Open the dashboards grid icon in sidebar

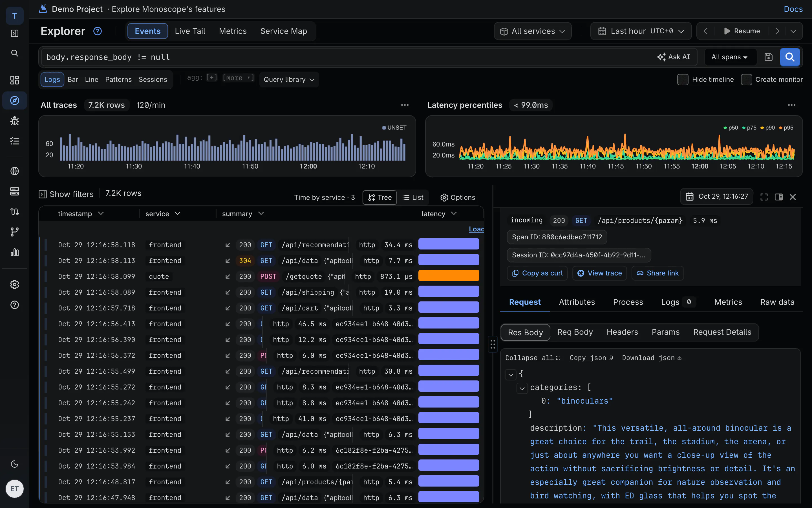(x=14, y=80)
